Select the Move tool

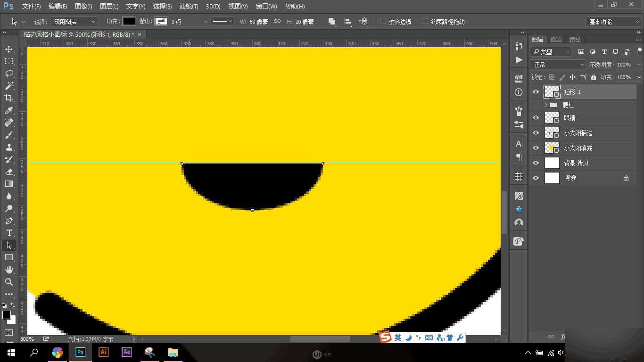[8, 49]
